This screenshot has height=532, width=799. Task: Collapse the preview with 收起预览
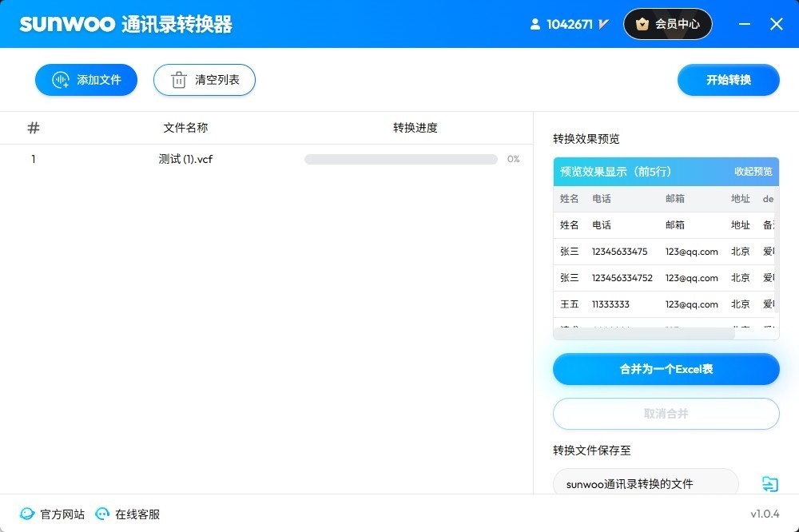(x=753, y=172)
